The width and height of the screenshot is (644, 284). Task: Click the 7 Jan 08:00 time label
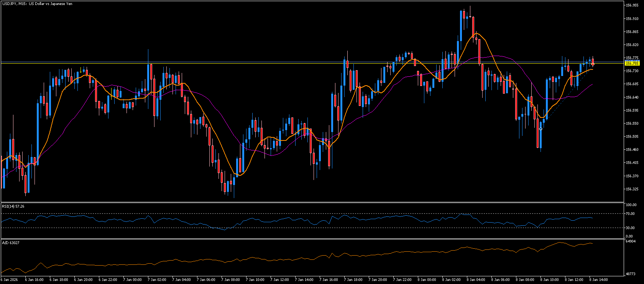232,280
